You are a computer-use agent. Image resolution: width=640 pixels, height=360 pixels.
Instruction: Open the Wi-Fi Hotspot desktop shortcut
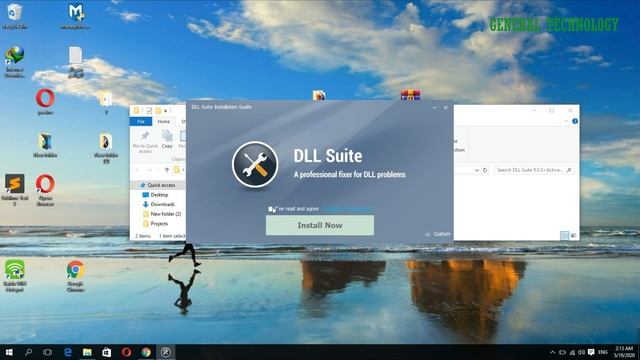click(x=15, y=276)
